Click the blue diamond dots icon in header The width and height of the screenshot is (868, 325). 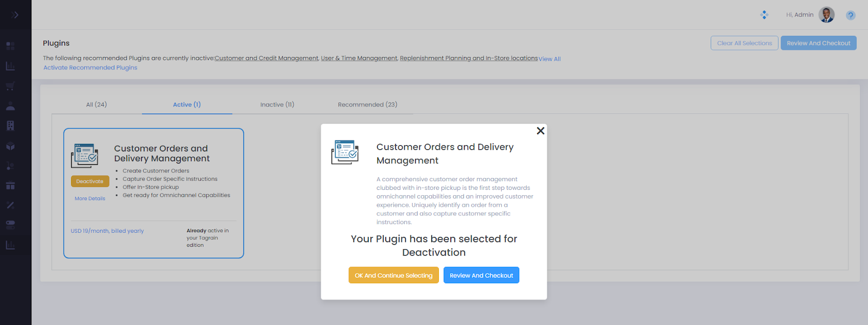(x=764, y=15)
